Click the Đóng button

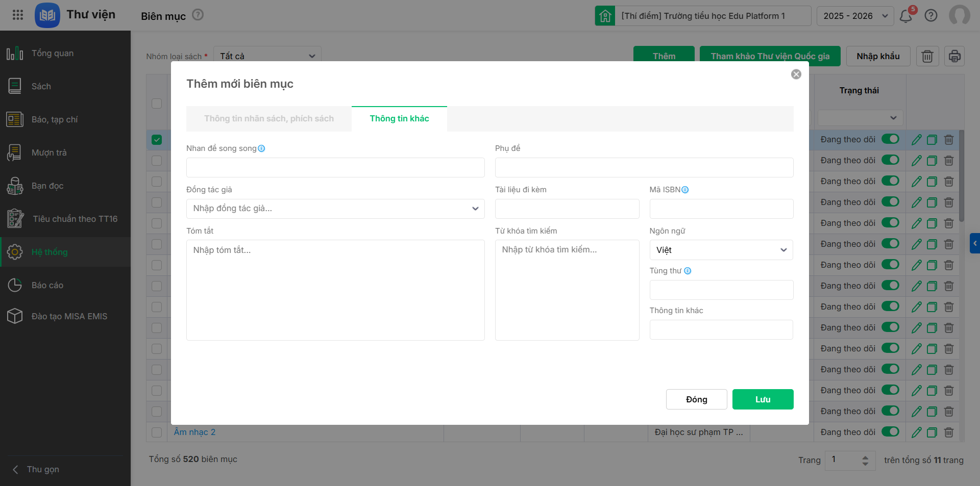tap(696, 399)
